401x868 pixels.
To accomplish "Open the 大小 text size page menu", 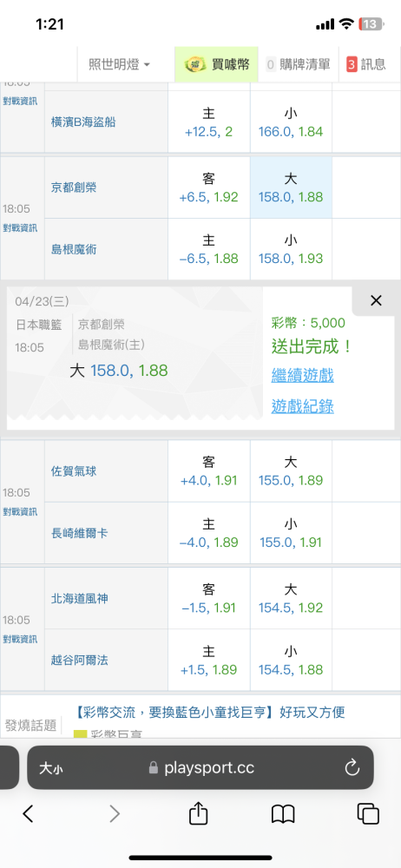I will tap(50, 768).
